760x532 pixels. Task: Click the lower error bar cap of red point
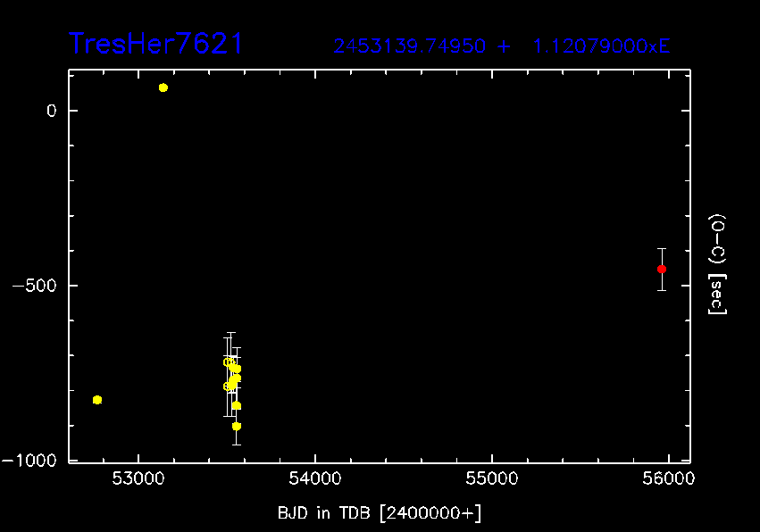pyautogui.click(x=662, y=290)
